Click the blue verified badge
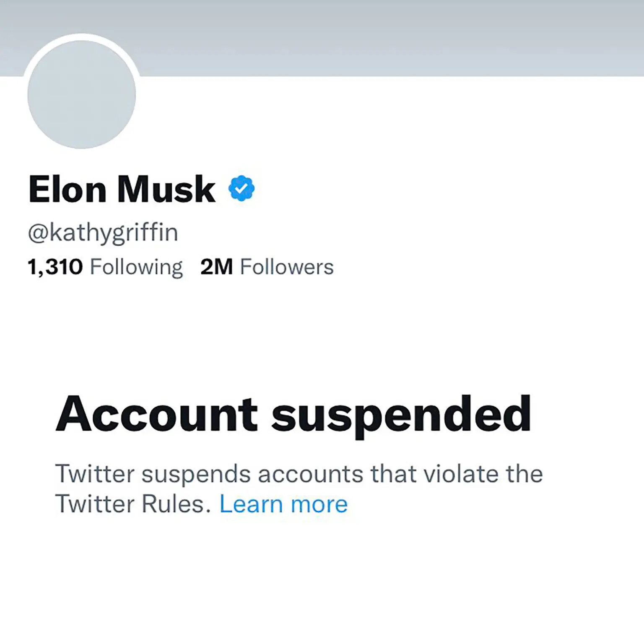 [x=241, y=189]
